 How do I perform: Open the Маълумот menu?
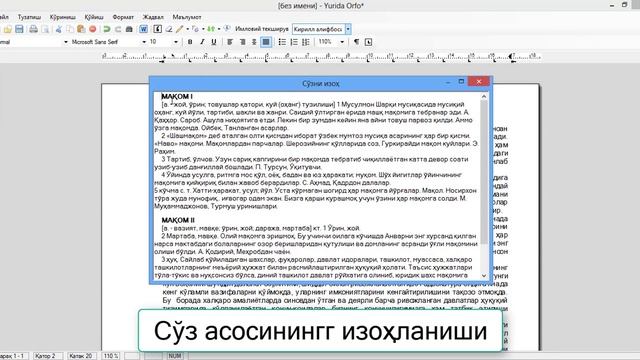(187, 17)
